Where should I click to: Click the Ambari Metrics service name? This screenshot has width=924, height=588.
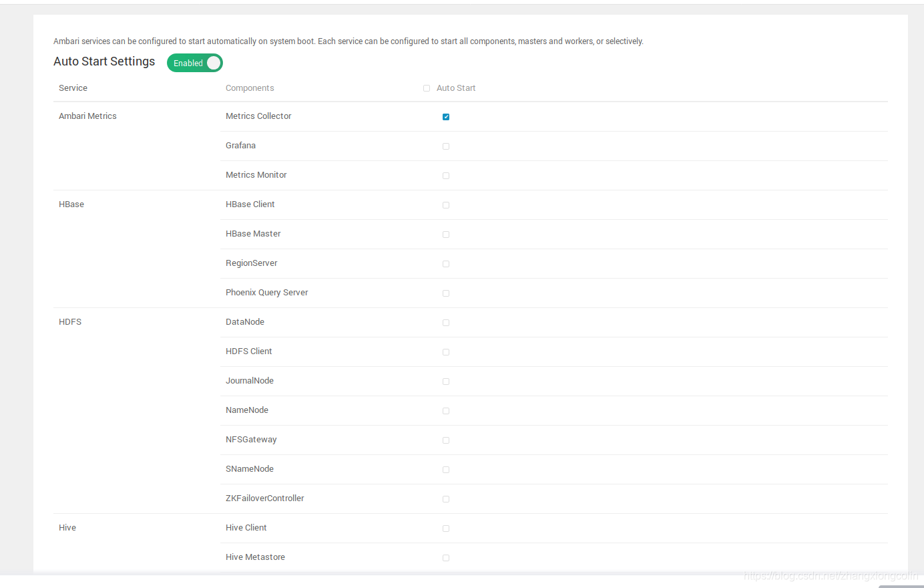pos(87,116)
